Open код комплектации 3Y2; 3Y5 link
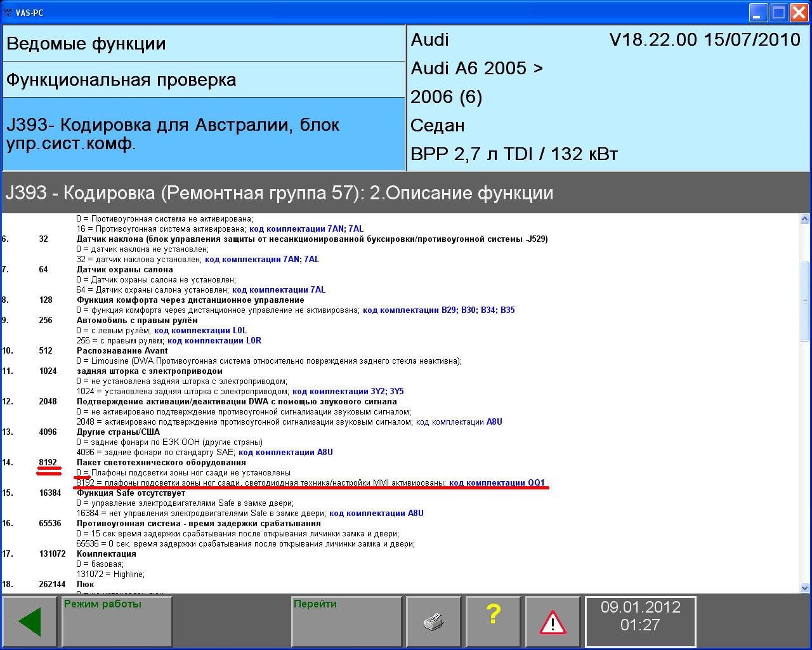The height and width of the screenshot is (650, 812). (x=348, y=392)
